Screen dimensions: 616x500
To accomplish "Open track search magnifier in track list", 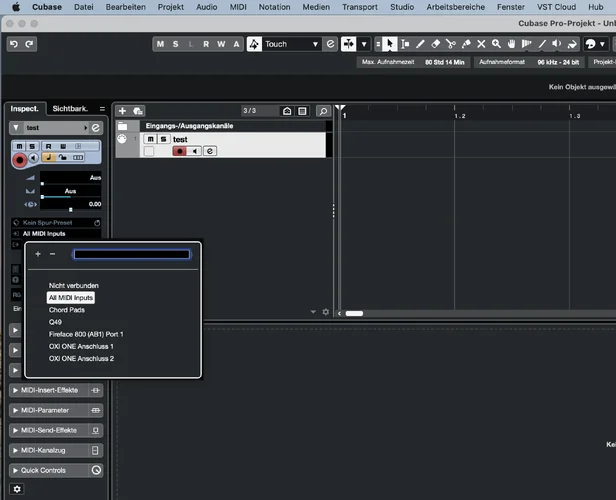I will [x=323, y=111].
